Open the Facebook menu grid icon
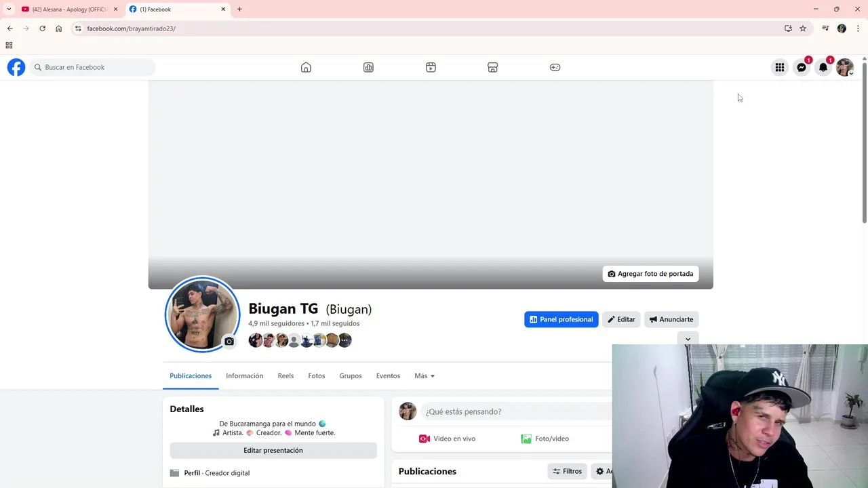This screenshot has height=488, width=868. [780, 67]
